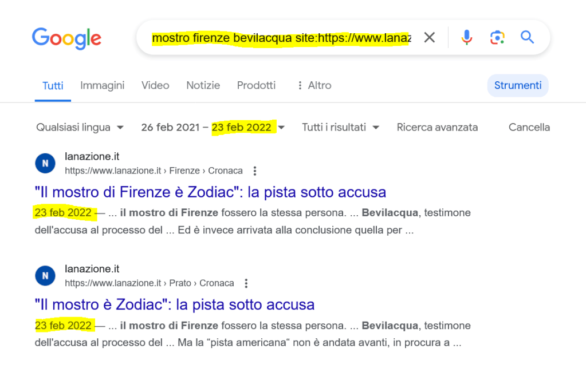Select the Video tab
586x392 pixels.
click(x=155, y=85)
